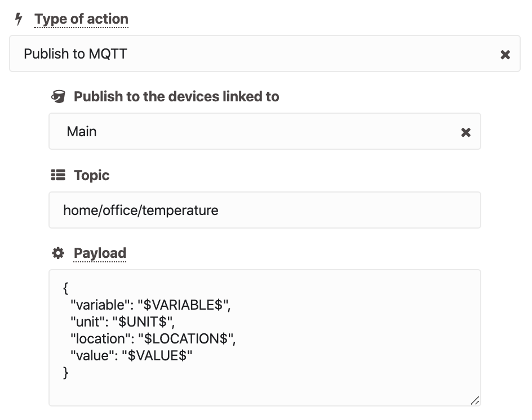Click the Publish to the devices linked to label
This screenshot has height=420, width=532.
pyautogui.click(x=176, y=97)
